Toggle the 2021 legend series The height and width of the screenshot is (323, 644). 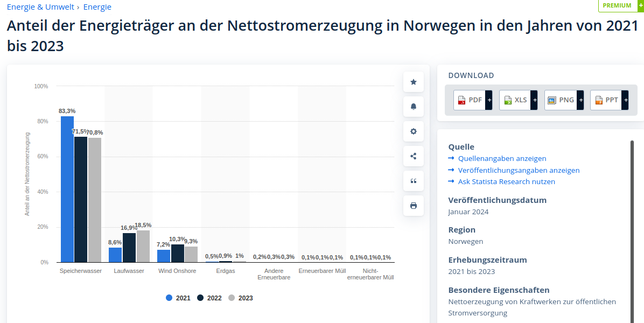178,298
